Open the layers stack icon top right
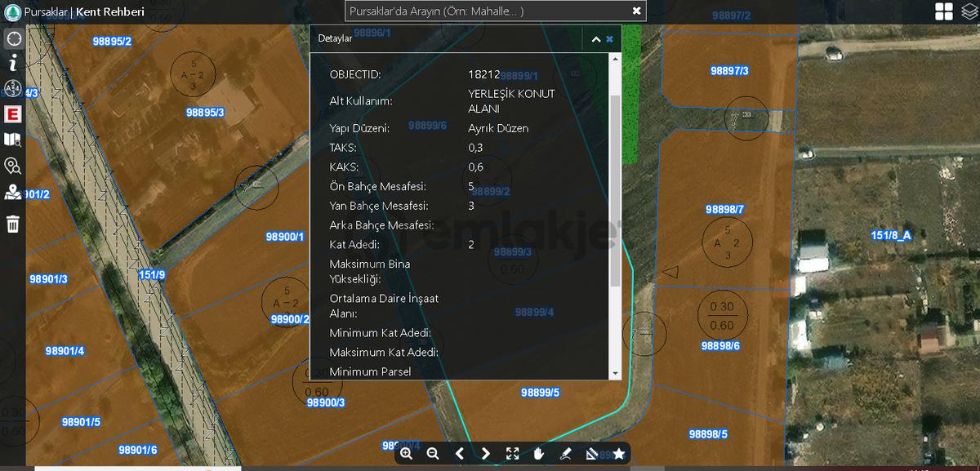Viewport: 980px width, 471px height. tap(969, 11)
